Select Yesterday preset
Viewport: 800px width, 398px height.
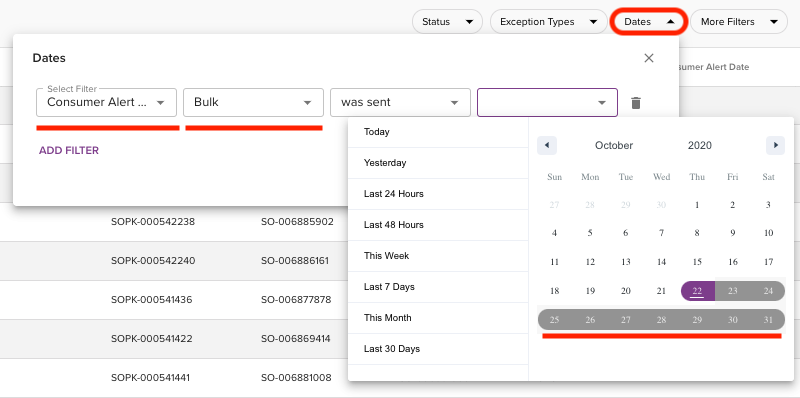pyautogui.click(x=438, y=163)
